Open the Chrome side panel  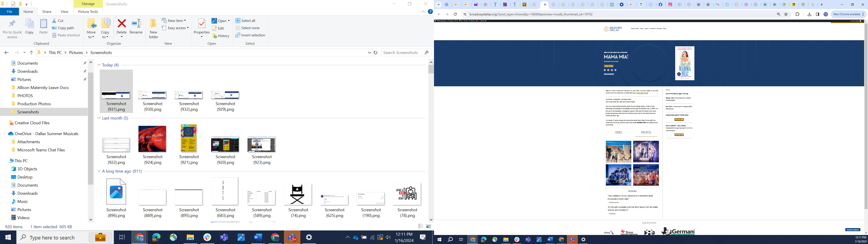click(x=817, y=14)
